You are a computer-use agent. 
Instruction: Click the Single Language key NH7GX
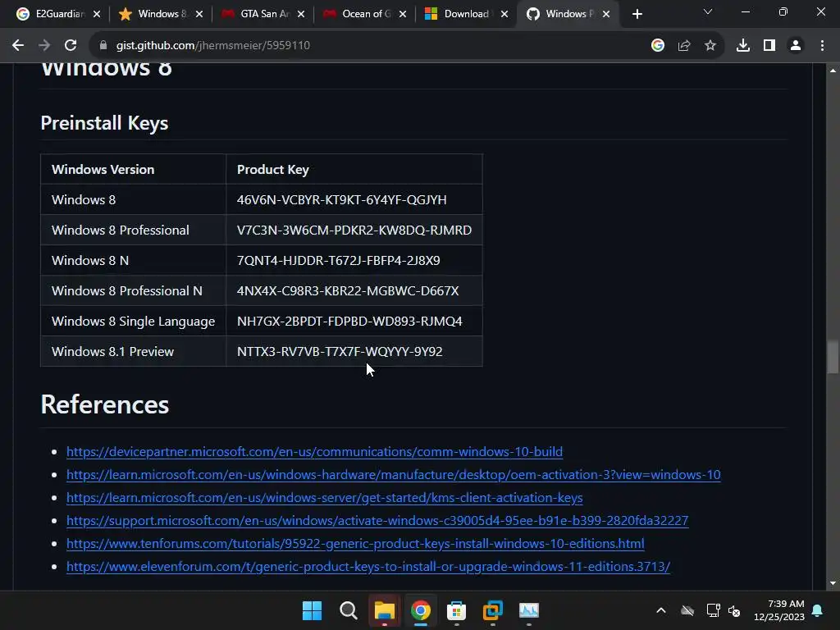coord(349,322)
